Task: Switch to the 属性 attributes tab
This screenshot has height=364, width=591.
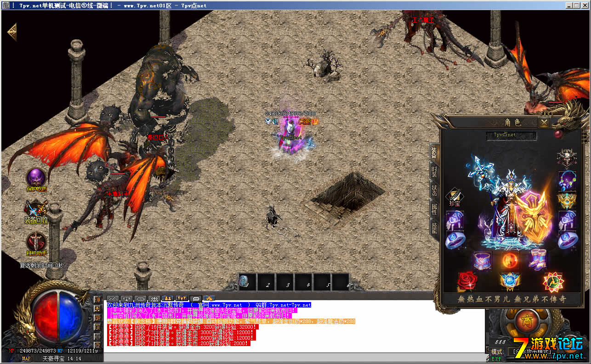Action: pyautogui.click(x=434, y=209)
